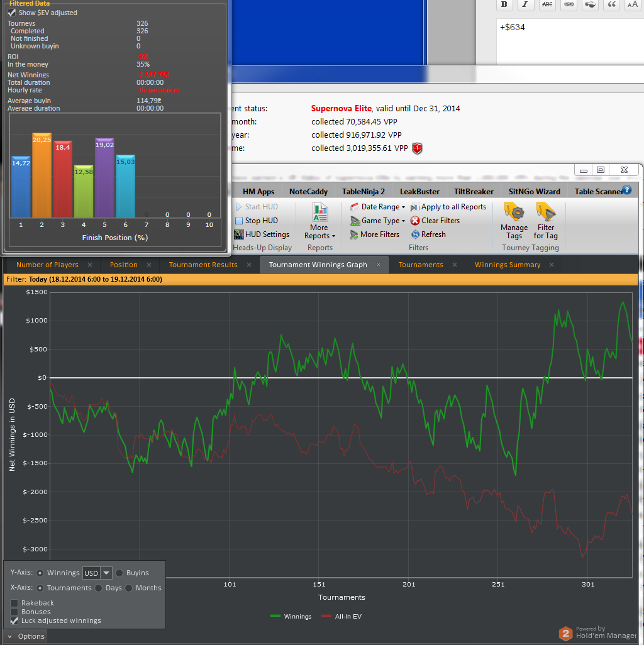
Task: Switch to the Tournament Results tab
Action: (203, 265)
